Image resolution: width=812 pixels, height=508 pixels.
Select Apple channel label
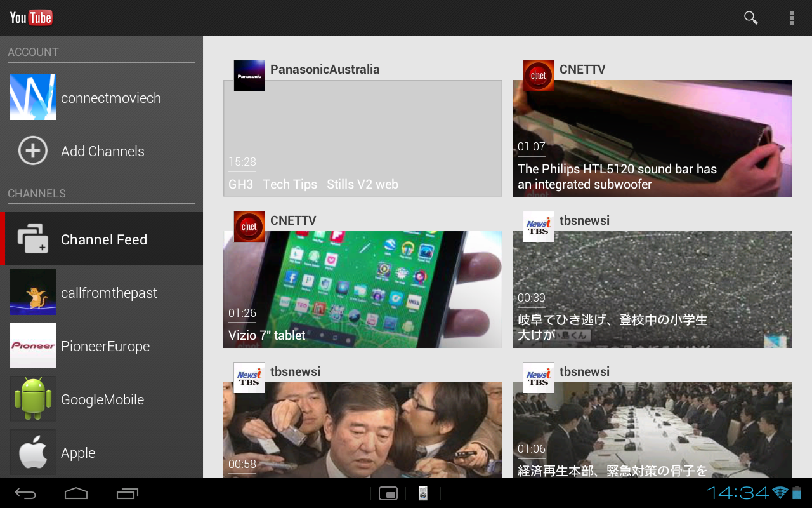pos(78,453)
